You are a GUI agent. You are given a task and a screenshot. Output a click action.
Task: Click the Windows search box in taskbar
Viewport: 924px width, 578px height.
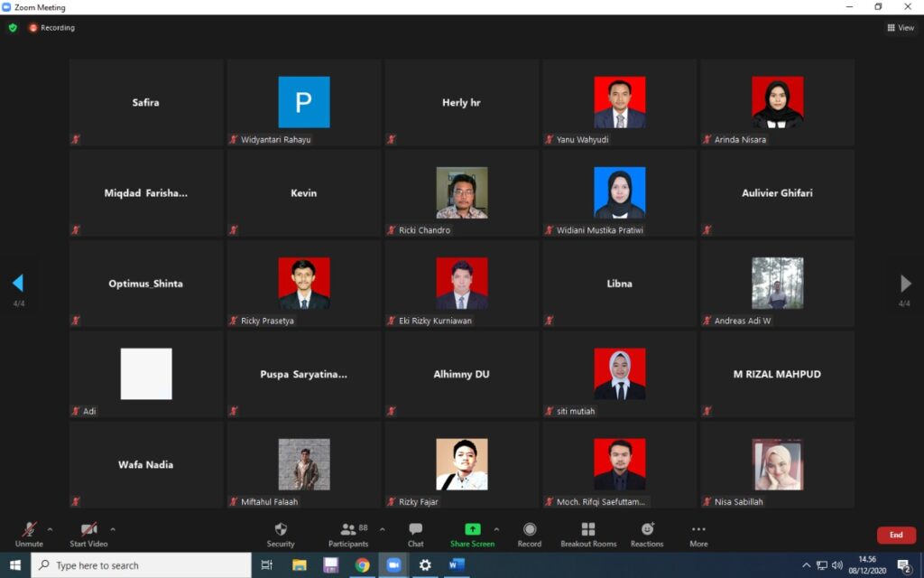tap(142, 565)
